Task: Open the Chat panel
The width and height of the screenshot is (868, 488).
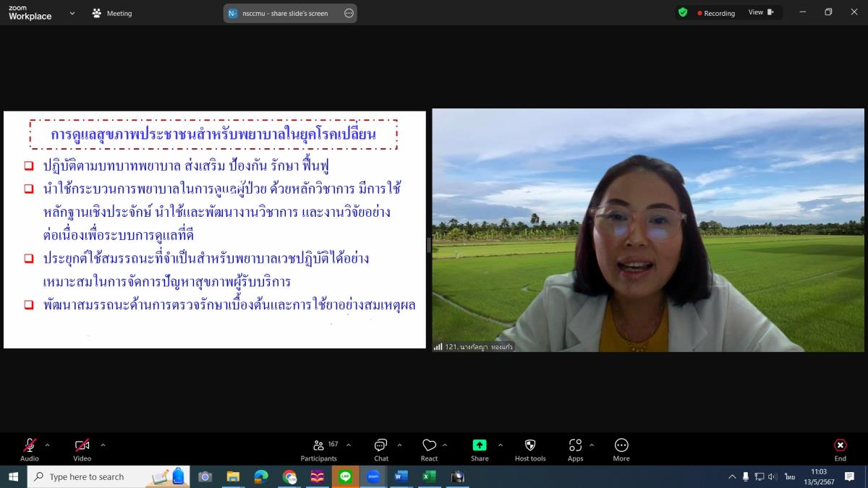Action: (381, 449)
